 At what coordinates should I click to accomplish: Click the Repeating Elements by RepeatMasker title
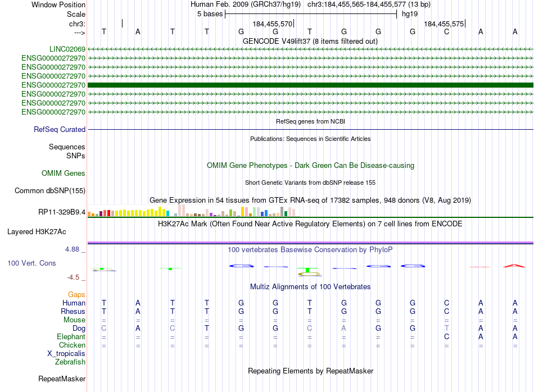tap(310, 371)
